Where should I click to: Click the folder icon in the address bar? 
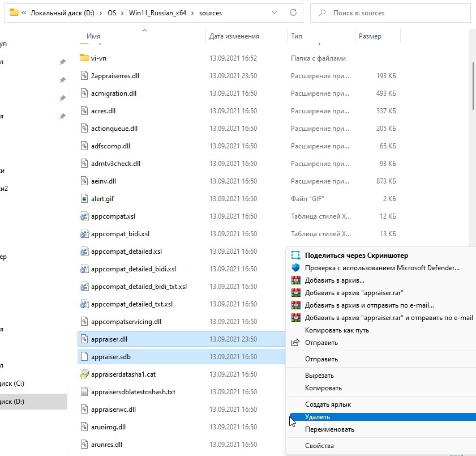pos(14,12)
